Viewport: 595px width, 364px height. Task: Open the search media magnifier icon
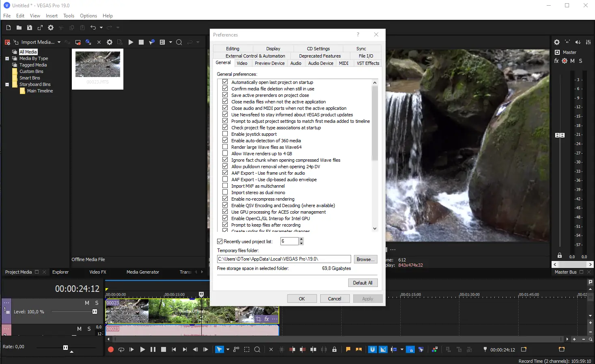179,42
